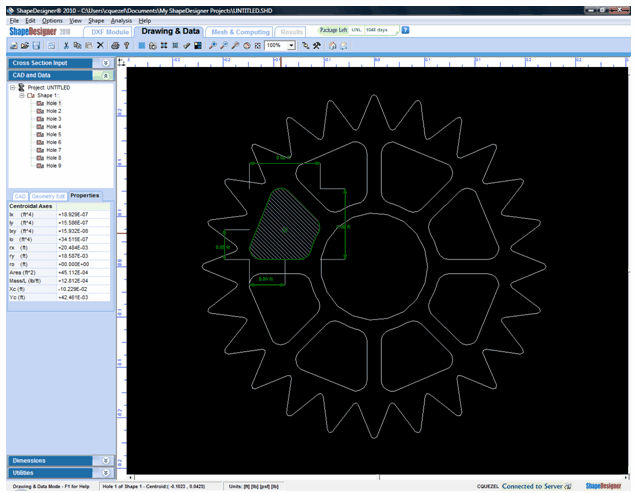Click the horizontal scrollbar below the canvas
This screenshot has width=636, height=493.
click(378, 477)
